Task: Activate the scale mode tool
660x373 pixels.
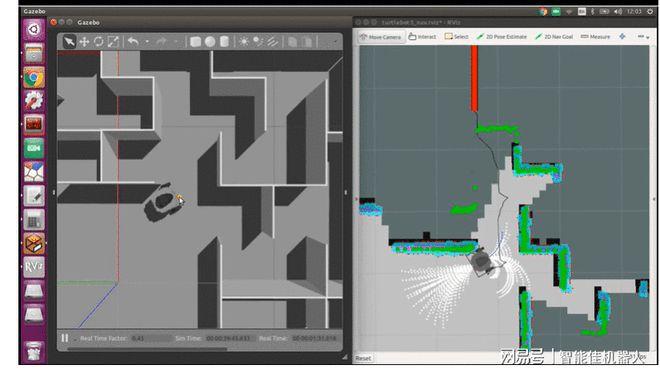Action: pyautogui.click(x=113, y=42)
